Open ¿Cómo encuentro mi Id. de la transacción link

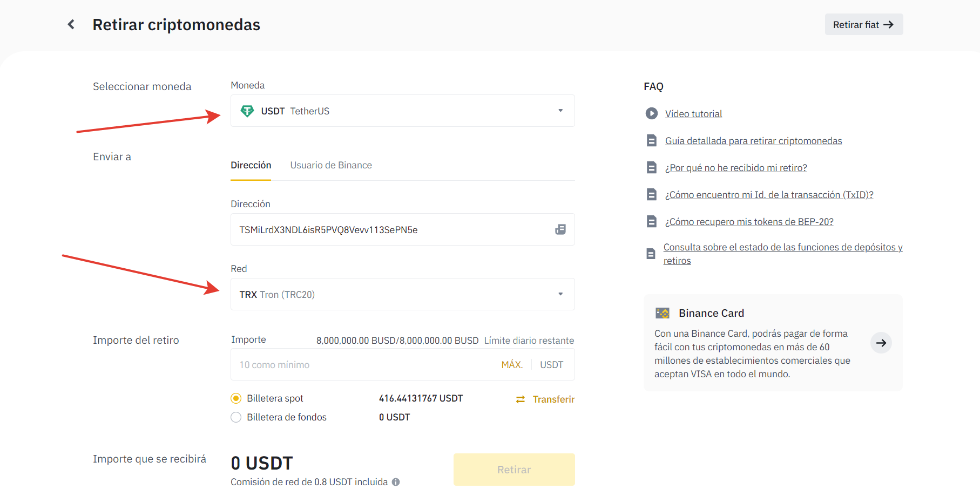point(769,195)
